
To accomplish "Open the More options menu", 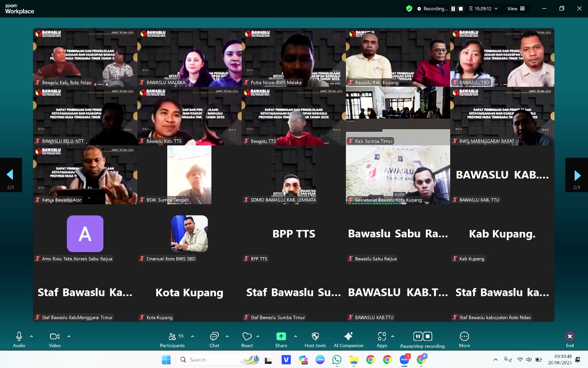I will (x=464, y=340).
